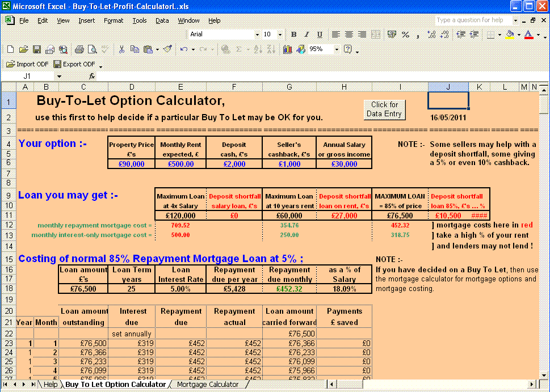Go to the next sheet tab arrow

[23, 384]
